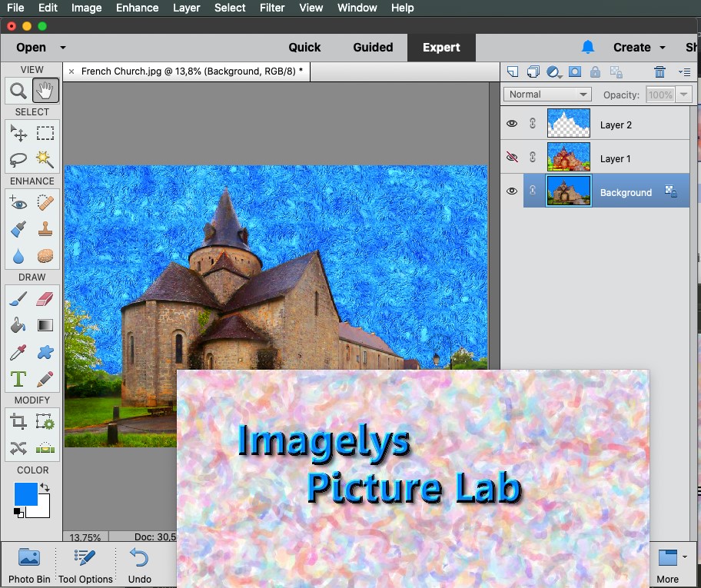
Task: Switch to Guided mode tab
Action: pyautogui.click(x=373, y=48)
